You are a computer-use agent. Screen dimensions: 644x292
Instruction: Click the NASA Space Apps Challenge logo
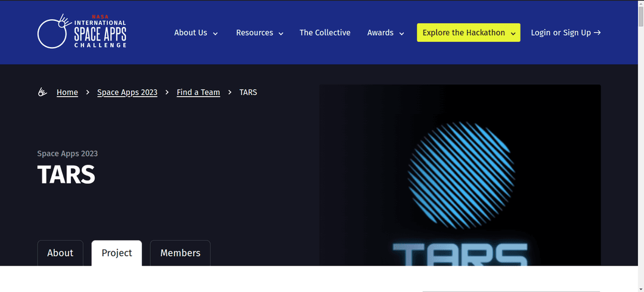coord(82,31)
